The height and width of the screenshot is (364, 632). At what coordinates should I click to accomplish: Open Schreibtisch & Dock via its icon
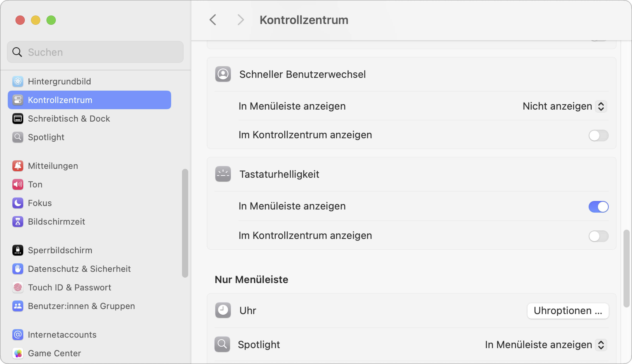(x=18, y=118)
